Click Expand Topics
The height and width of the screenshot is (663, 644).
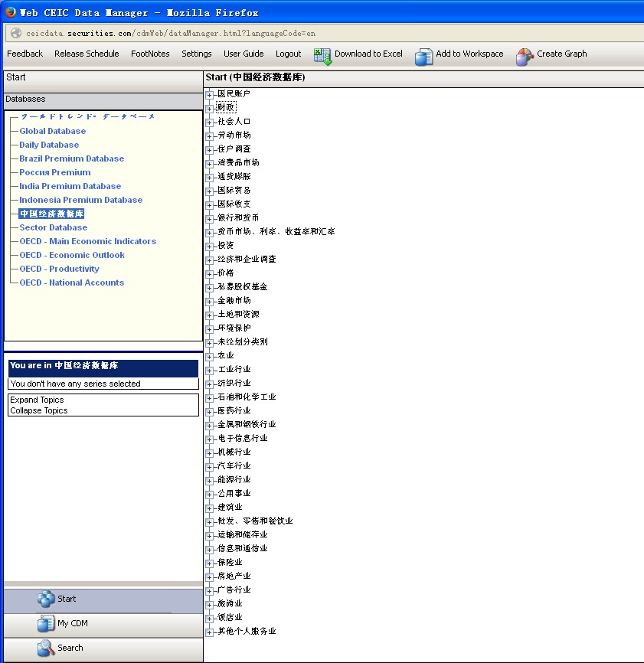pyautogui.click(x=37, y=400)
